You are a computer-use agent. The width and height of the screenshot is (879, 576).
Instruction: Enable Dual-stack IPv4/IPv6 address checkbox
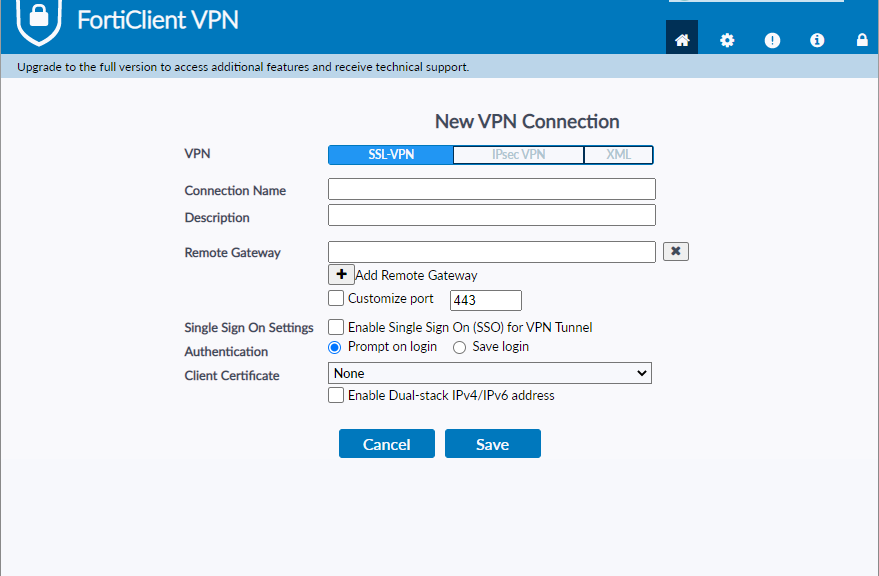click(336, 395)
